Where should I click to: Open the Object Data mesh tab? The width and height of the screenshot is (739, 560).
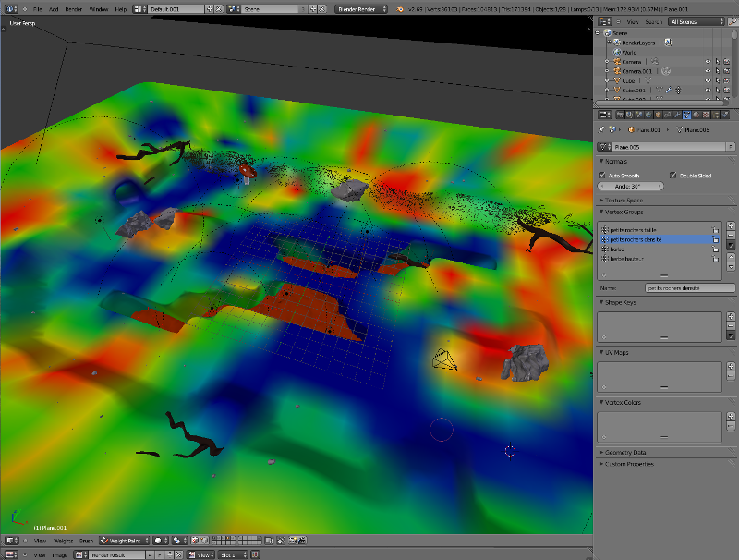pyautogui.click(x=686, y=115)
